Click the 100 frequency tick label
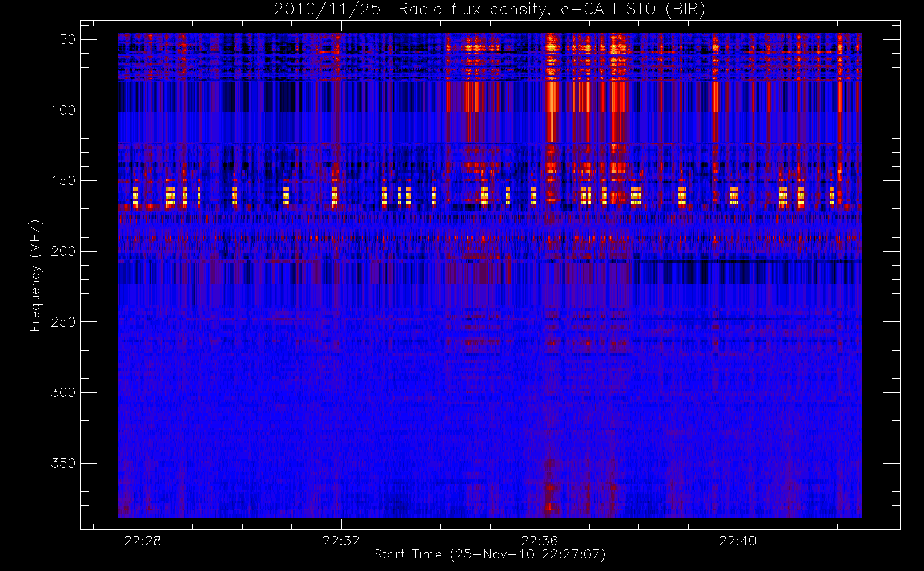Screen dimensions: 924x571 [63, 110]
